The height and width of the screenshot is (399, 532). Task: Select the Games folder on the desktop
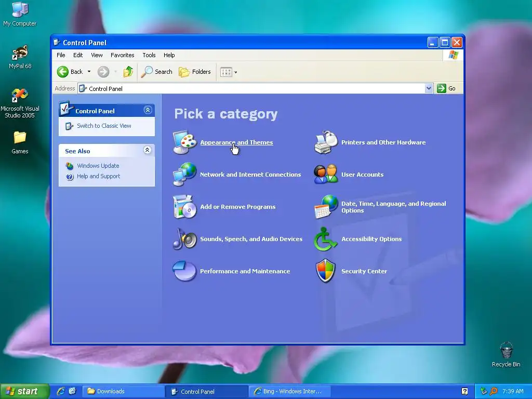point(20,142)
